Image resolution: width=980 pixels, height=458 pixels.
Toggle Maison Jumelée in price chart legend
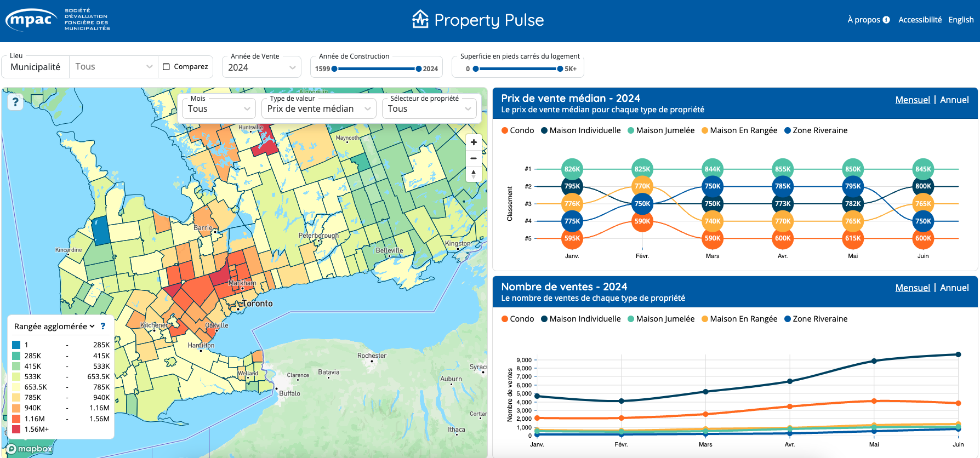[661, 130]
